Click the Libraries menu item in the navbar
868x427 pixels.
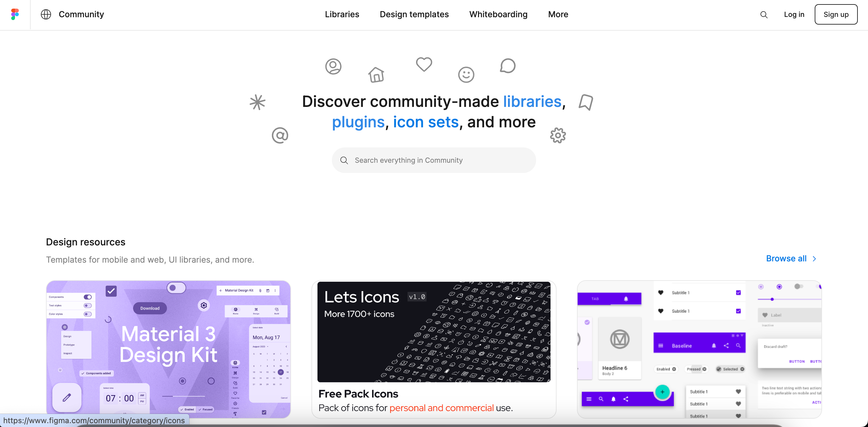(341, 14)
